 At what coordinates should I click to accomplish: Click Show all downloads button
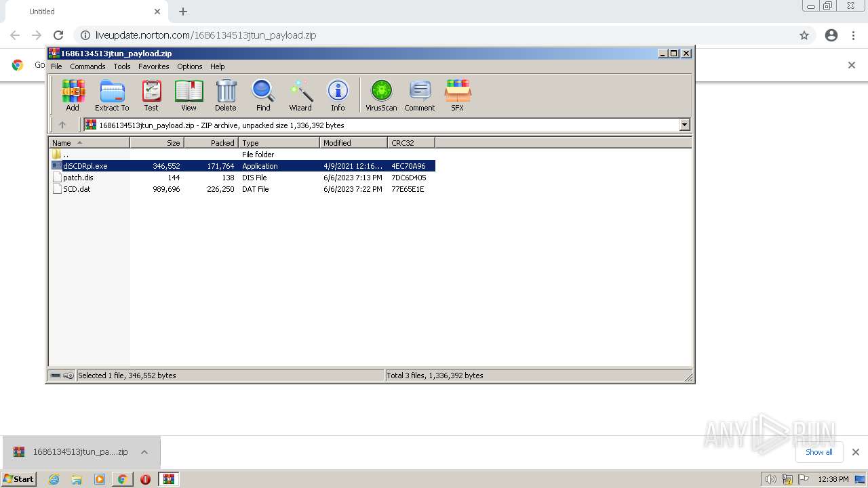pos(819,452)
